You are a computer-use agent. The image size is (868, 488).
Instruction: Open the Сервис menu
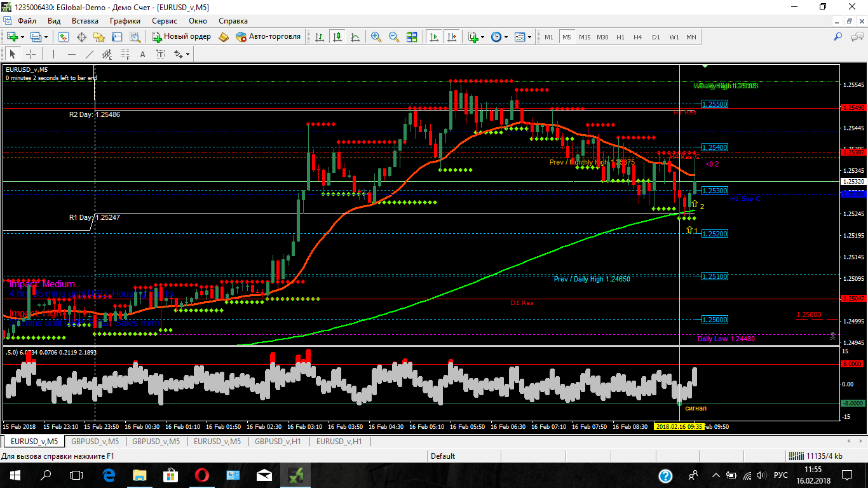[x=165, y=20]
